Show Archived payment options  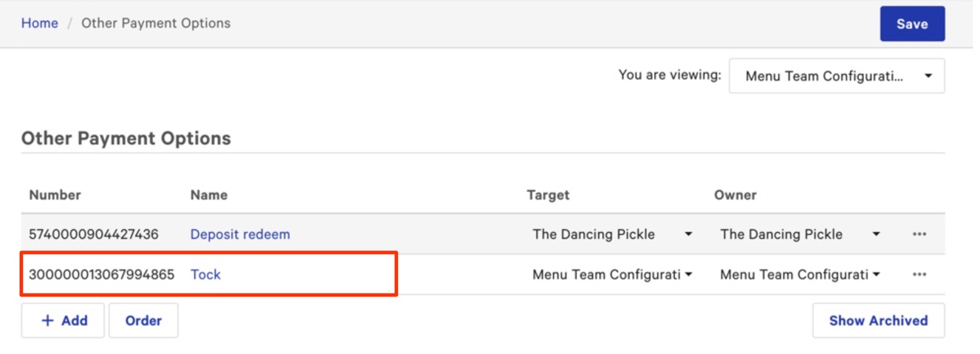click(878, 321)
